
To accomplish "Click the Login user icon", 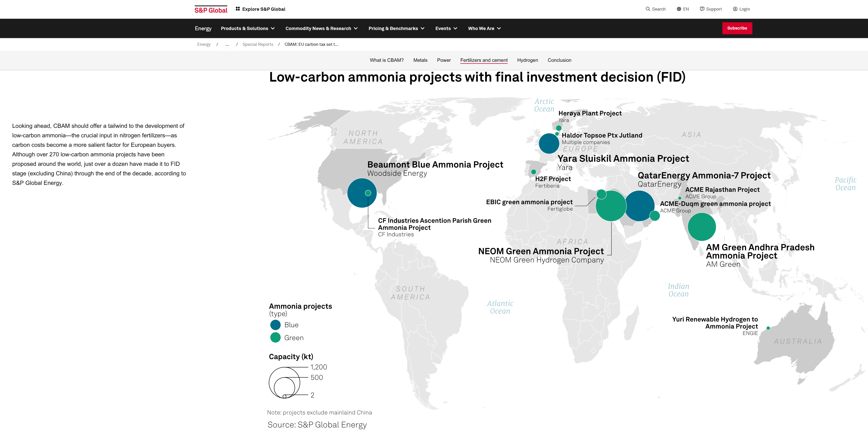I will click(x=735, y=9).
